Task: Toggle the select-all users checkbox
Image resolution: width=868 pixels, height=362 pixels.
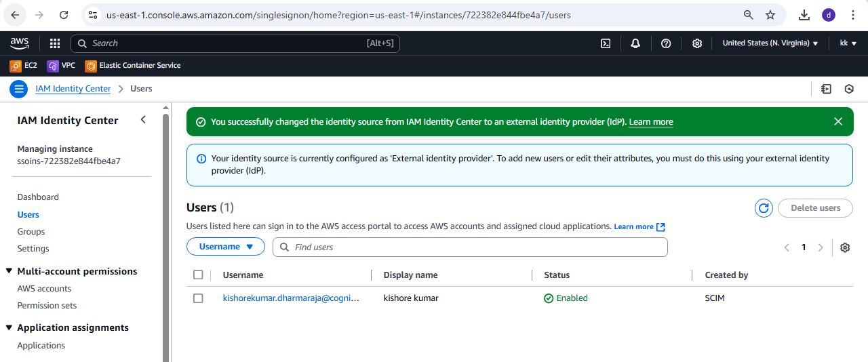Action: pyautogui.click(x=198, y=275)
